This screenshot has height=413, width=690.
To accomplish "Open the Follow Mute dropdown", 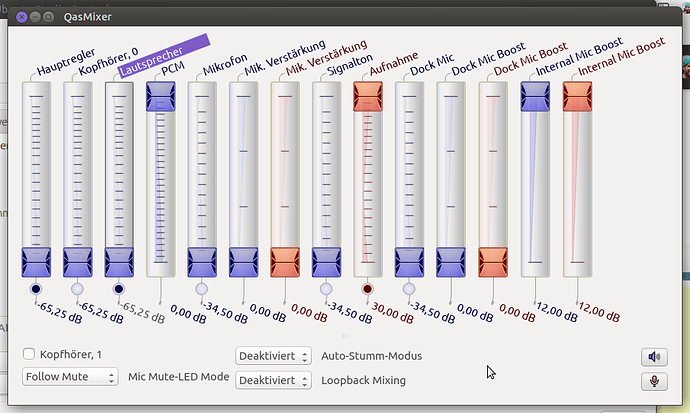I will pos(70,377).
